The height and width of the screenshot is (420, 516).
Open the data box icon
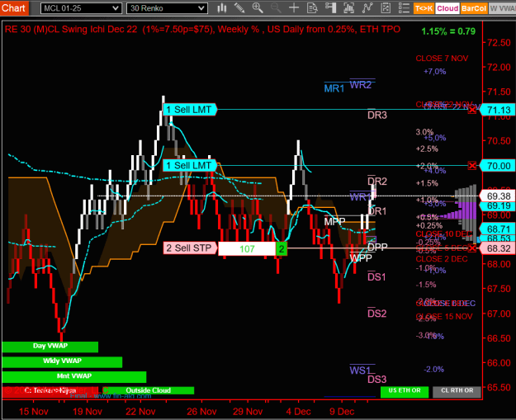[312, 8]
